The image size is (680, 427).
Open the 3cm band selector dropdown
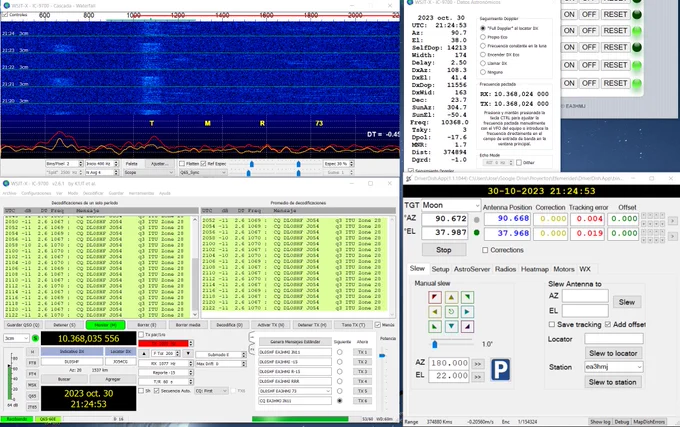(16, 338)
